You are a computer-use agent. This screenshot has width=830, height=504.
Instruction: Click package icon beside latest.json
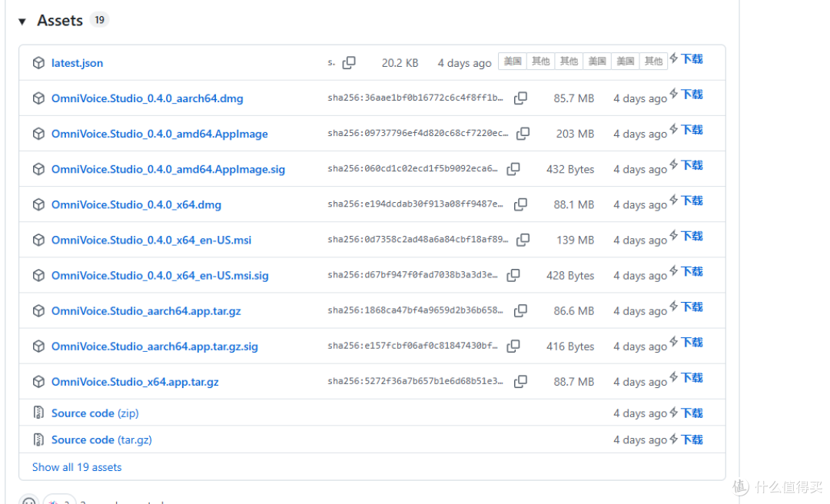38,62
